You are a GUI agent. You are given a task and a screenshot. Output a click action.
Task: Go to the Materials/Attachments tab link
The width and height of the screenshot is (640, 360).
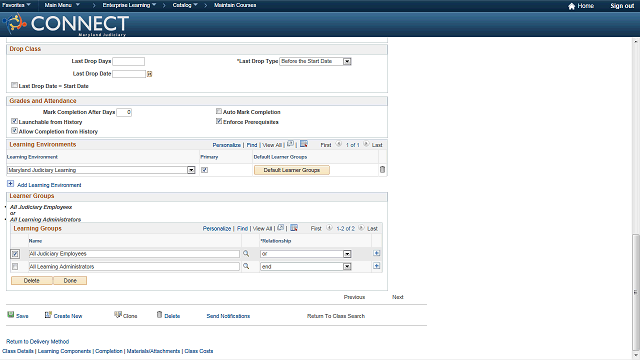(153, 351)
